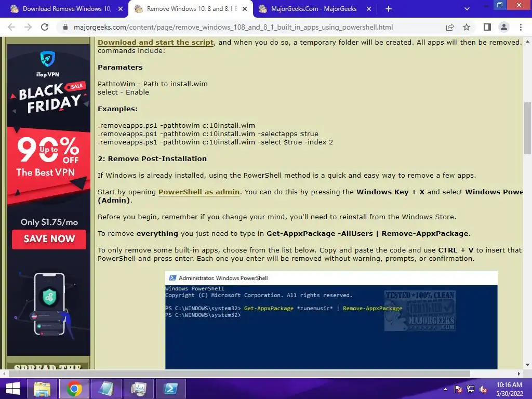
Task: Click the 'select - Enable' line
Action: pyautogui.click(x=123, y=92)
